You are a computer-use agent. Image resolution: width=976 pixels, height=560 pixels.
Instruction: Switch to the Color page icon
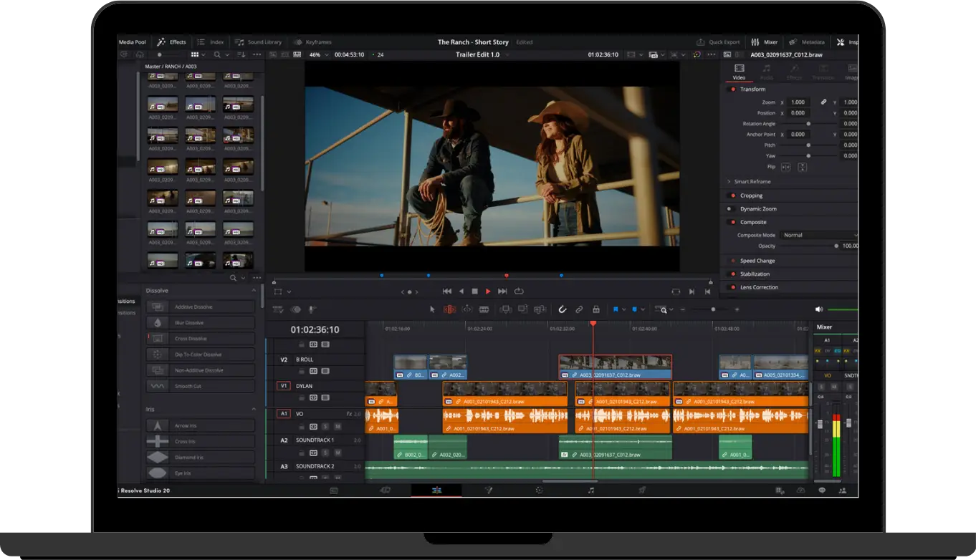540,491
